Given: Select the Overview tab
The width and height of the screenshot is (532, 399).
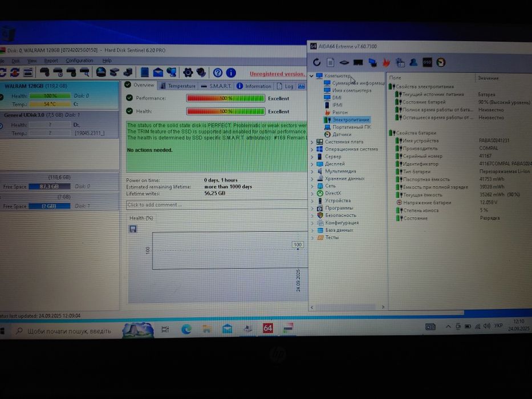Looking at the screenshot, I should tap(140, 85).
